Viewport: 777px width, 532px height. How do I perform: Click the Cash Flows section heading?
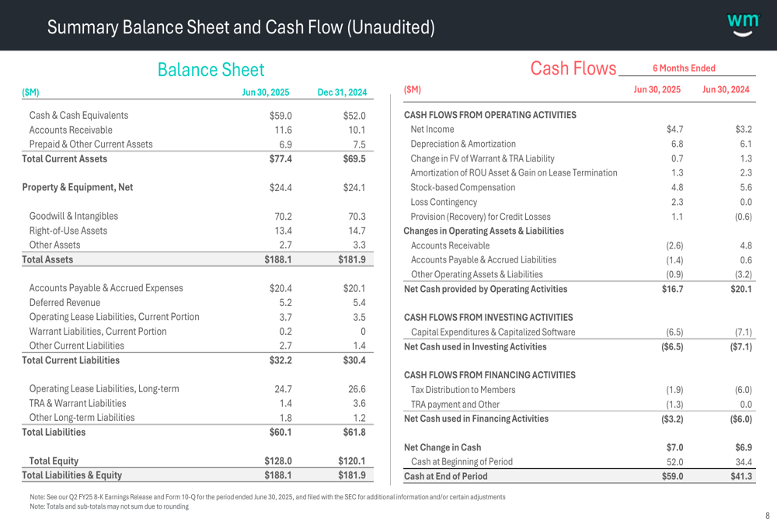click(573, 69)
